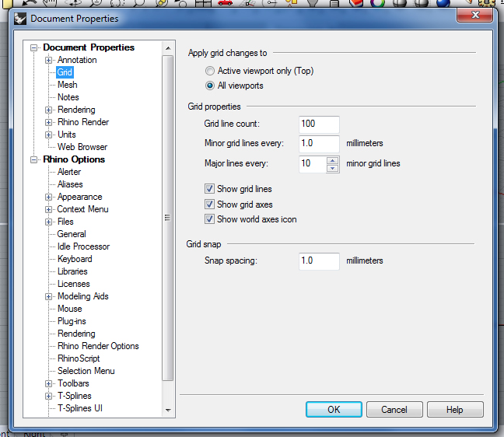The image size is (504, 437).
Task: Collapse the Rhino Options tree node
Action: pos(33,159)
